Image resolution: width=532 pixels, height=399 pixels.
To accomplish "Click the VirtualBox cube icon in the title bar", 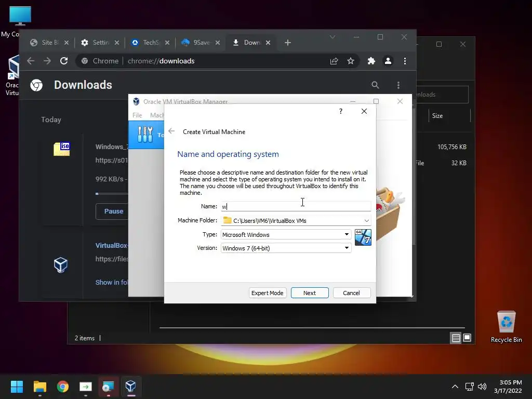I will (x=137, y=101).
